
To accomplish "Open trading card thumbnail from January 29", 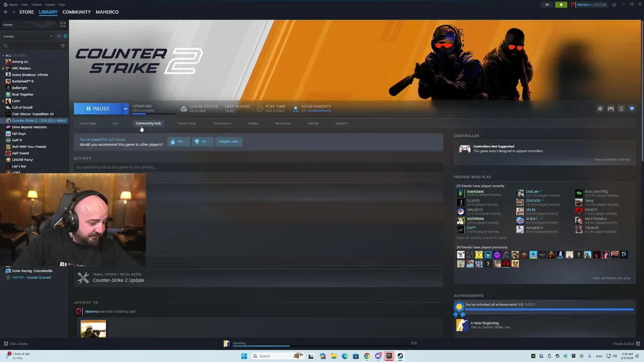I will pyautogui.click(x=93, y=328).
